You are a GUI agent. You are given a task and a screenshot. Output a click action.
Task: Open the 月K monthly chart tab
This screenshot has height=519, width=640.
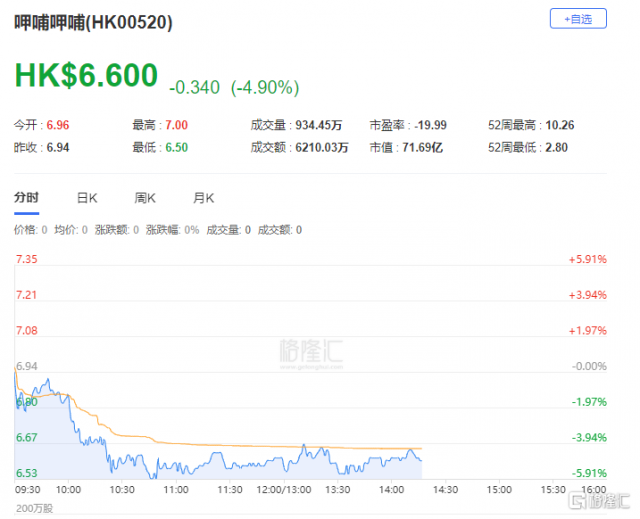coord(203,198)
